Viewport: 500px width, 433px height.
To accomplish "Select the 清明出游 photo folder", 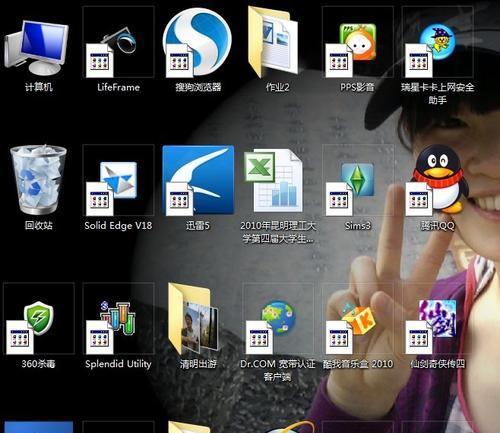I will click(x=194, y=318).
